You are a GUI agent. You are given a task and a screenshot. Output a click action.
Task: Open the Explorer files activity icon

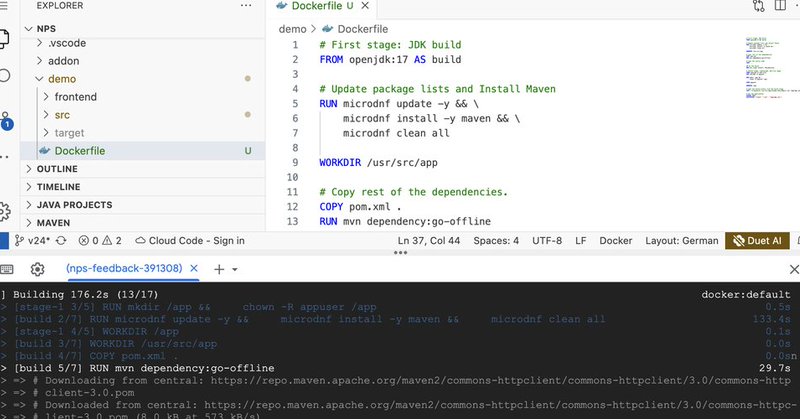click(4, 39)
